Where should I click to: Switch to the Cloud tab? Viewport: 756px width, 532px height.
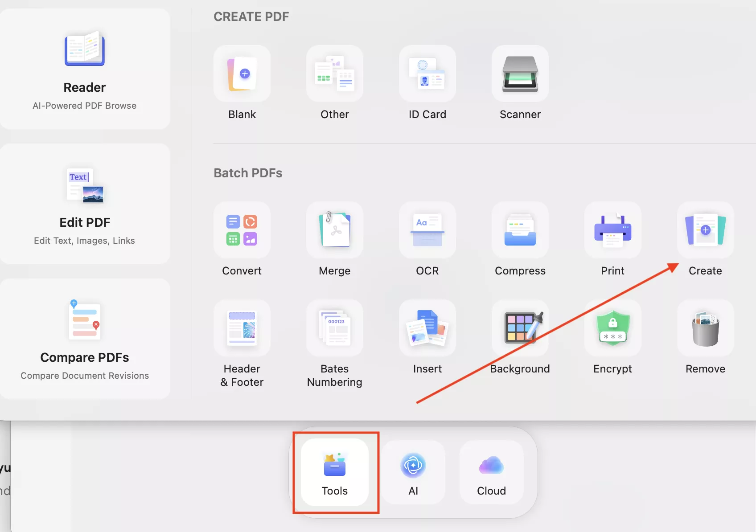[491, 472]
